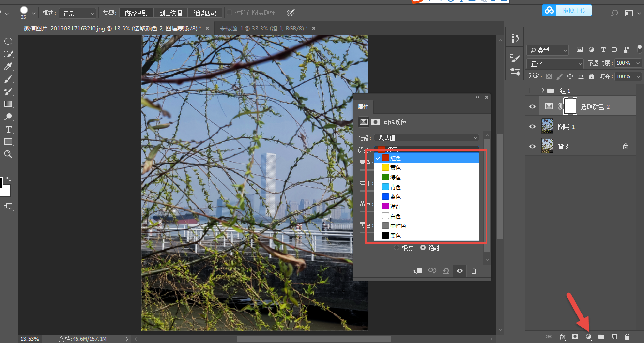Show the 组 1 group visibility box

pyautogui.click(x=532, y=90)
